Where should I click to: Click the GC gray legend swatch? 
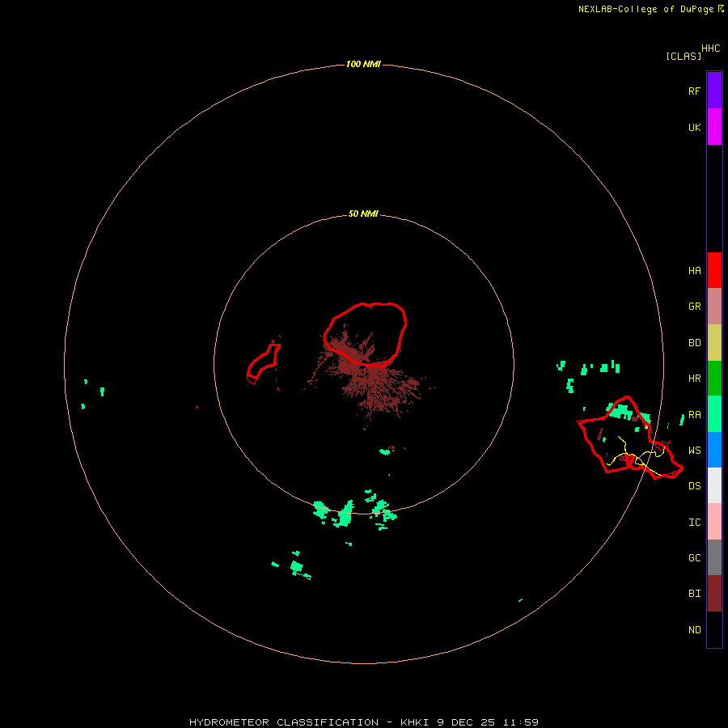click(714, 557)
